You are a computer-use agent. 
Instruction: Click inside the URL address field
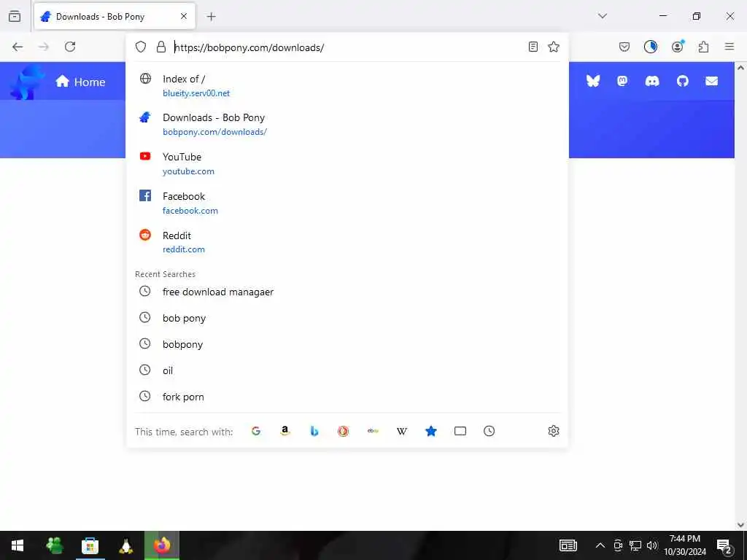click(x=348, y=47)
